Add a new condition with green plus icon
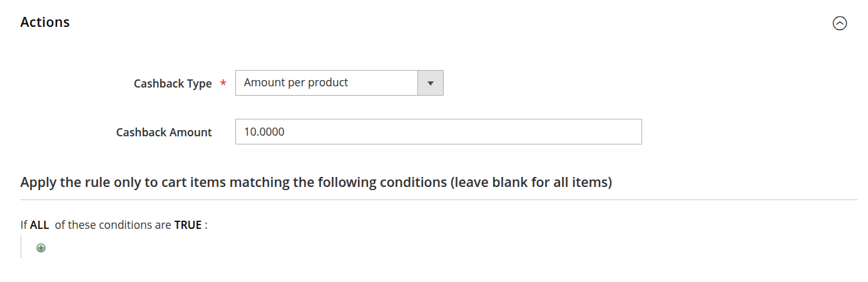 point(41,248)
